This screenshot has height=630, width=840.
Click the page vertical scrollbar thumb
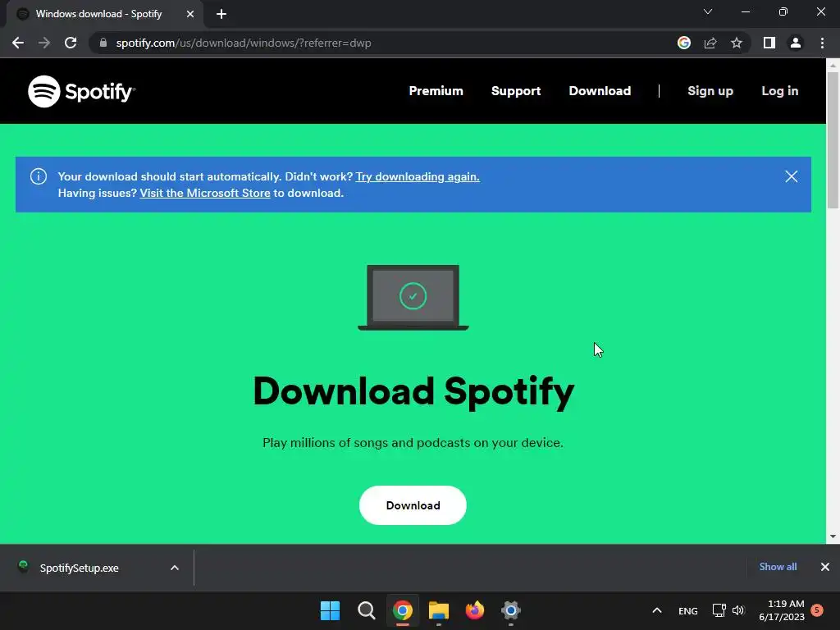click(833, 139)
